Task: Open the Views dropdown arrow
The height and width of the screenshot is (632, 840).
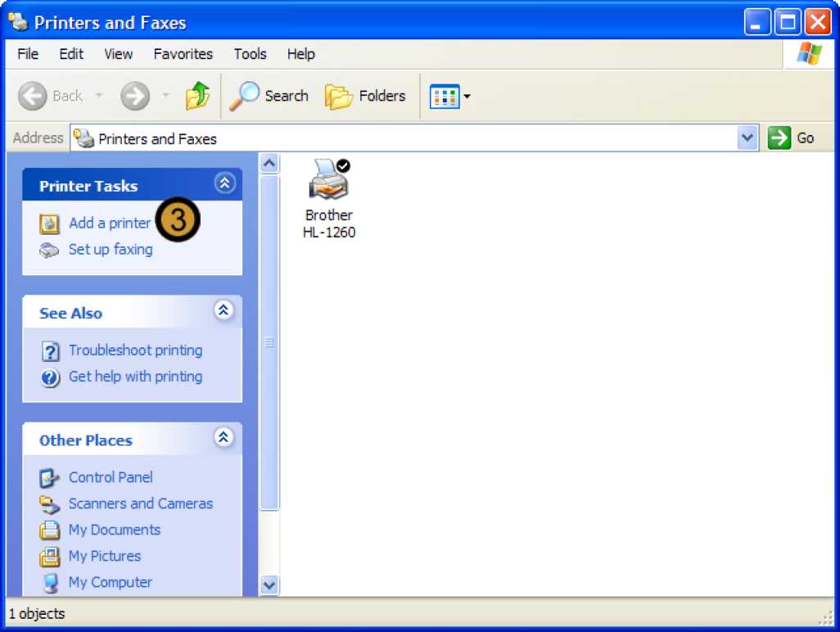Action: [467, 97]
